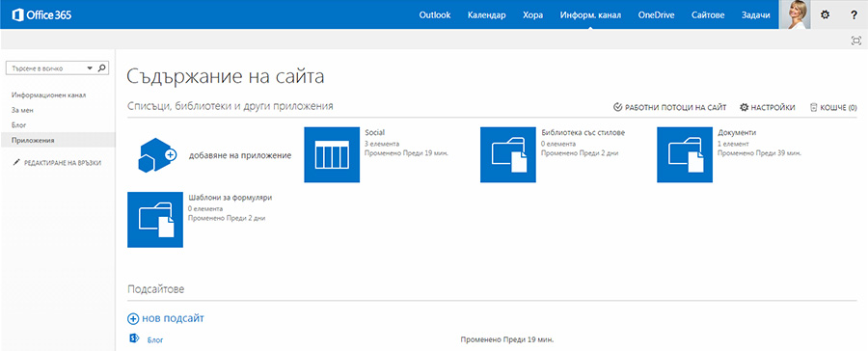The image size is (868, 351).
Task: Click НАСТРОЙКИ text link
Action: click(x=773, y=107)
